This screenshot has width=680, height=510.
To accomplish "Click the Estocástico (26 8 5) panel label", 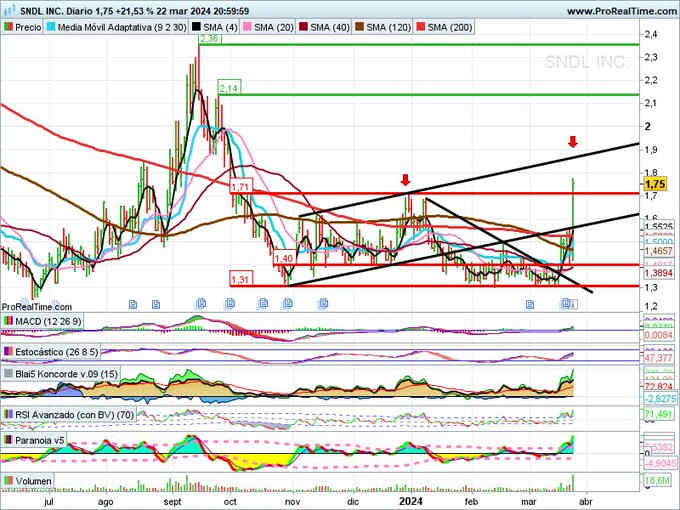I will click(57, 352).
